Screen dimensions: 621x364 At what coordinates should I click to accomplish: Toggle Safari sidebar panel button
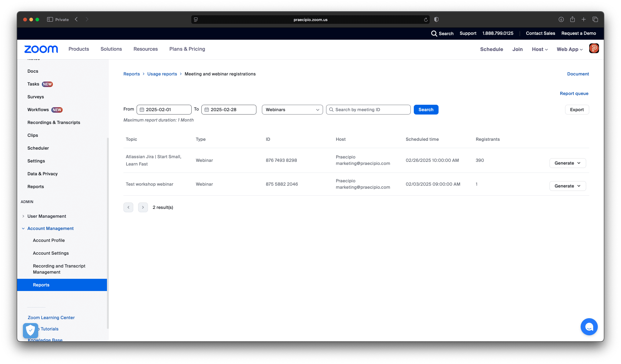coord(50,20)
